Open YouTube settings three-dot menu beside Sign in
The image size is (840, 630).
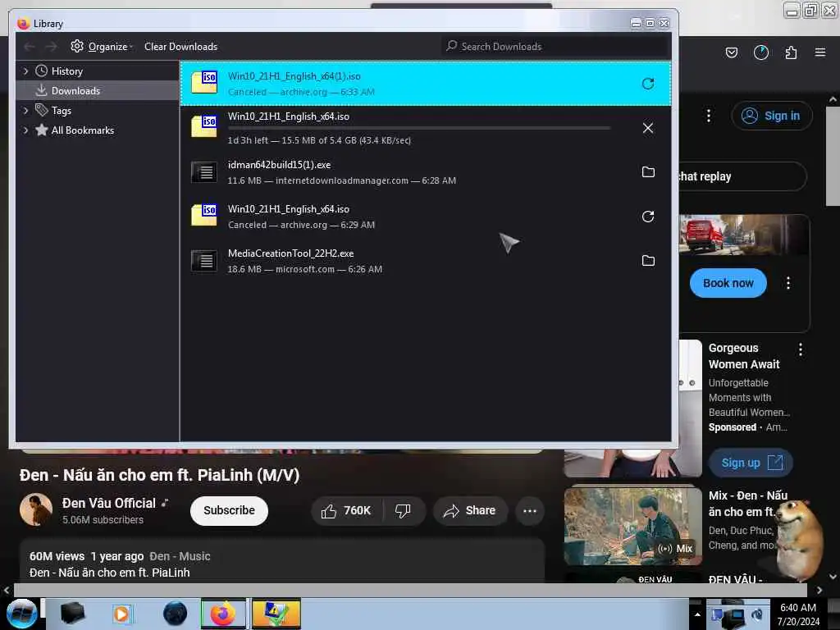(x=708, y=116)
